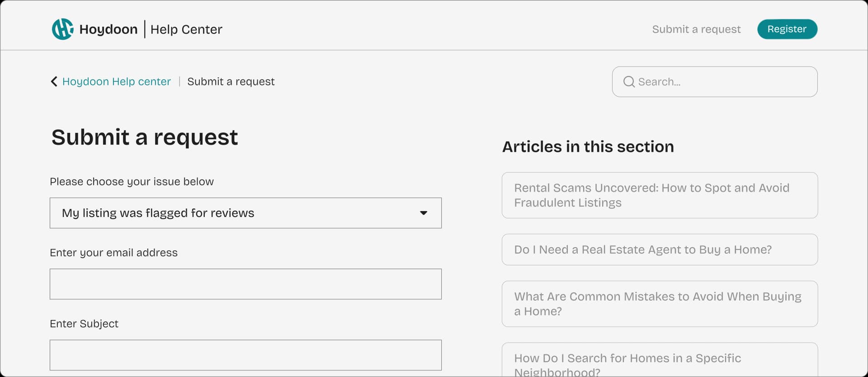868x377 pixels.
Task: Open Submit a request link in header
Action: [696, 29]
